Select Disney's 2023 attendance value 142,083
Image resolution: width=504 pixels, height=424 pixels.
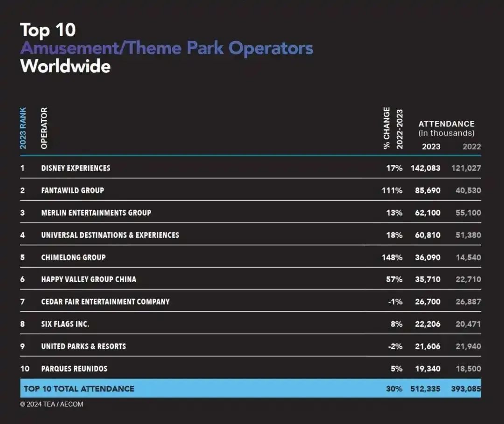(425, 168)
